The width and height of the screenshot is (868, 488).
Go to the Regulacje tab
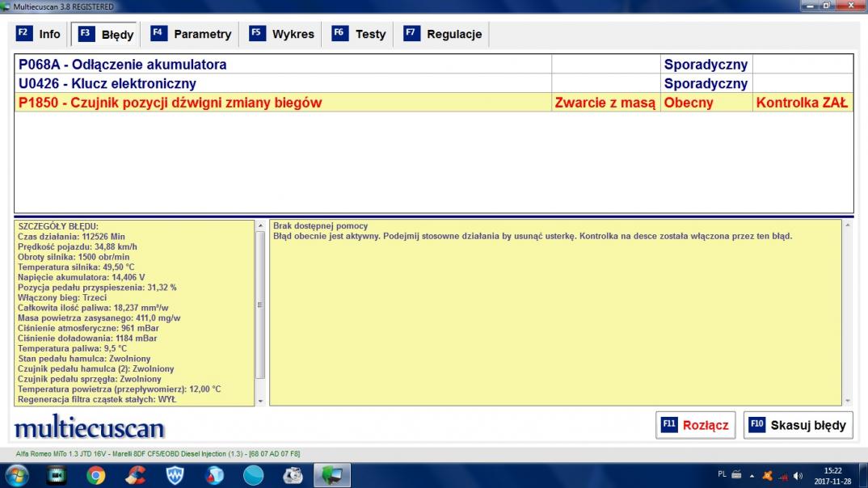[443, 34]
